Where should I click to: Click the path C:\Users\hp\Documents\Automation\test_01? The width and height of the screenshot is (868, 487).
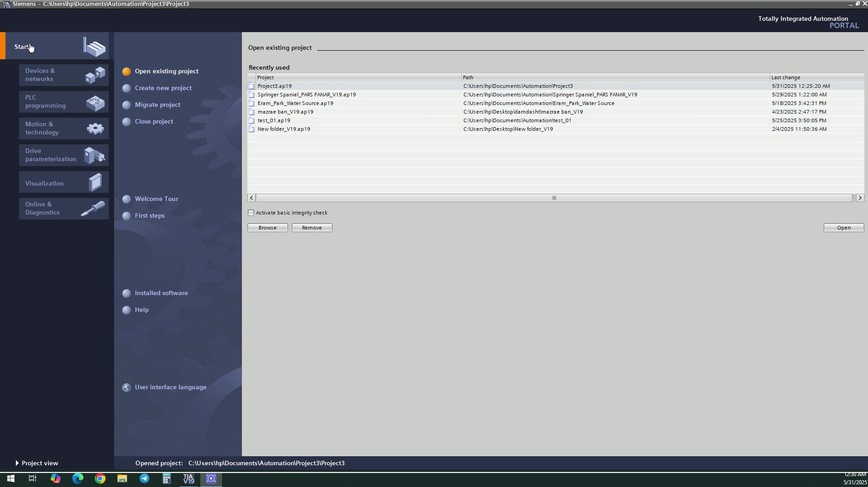(517, 120)
